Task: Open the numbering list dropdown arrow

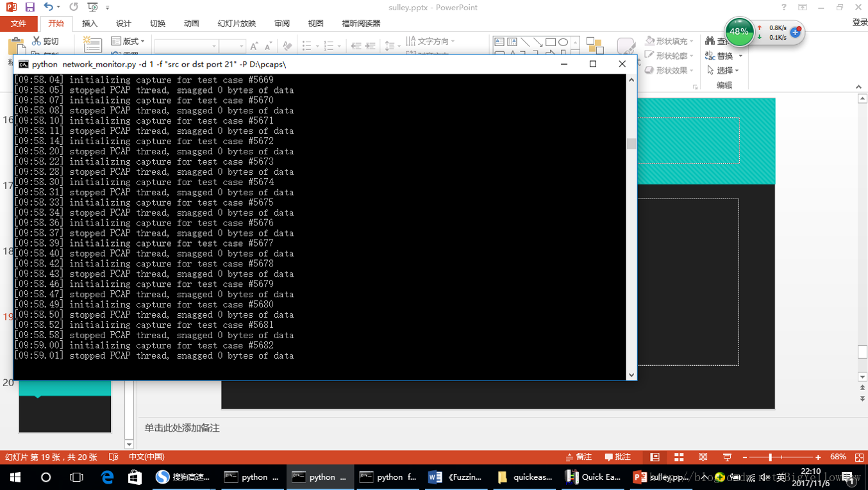Action: pyautogui.click(x=339, y=46)
